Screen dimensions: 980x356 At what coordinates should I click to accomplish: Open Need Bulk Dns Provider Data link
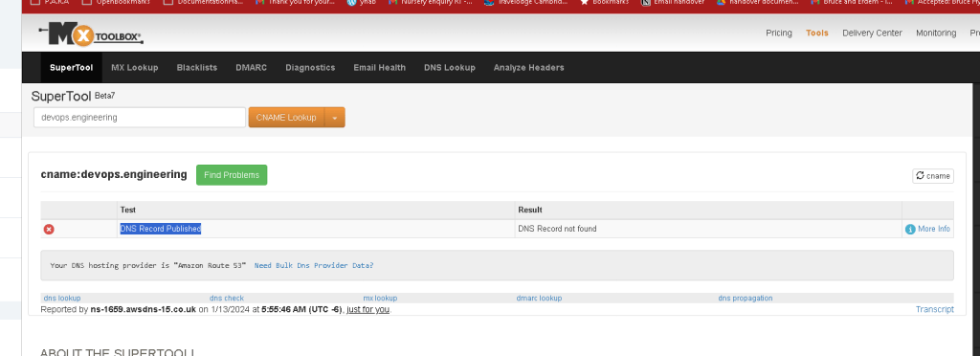pos(314,265)
